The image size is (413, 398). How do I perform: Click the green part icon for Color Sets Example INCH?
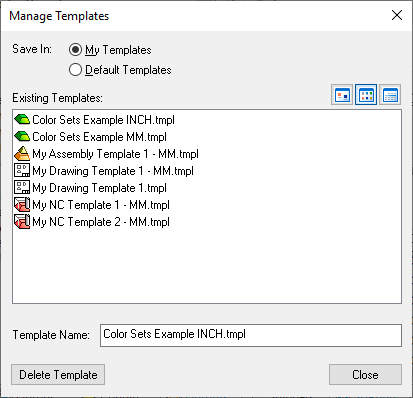point(22,119)
